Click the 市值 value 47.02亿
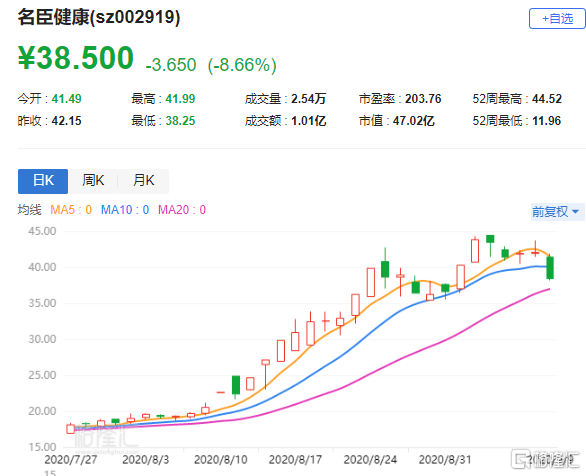This screenshot has height=476, width=586. 413,121
